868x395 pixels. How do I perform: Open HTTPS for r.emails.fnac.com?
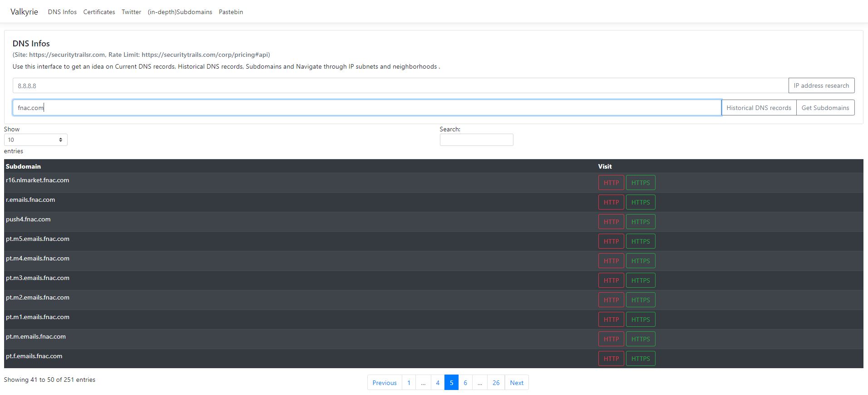641,202
